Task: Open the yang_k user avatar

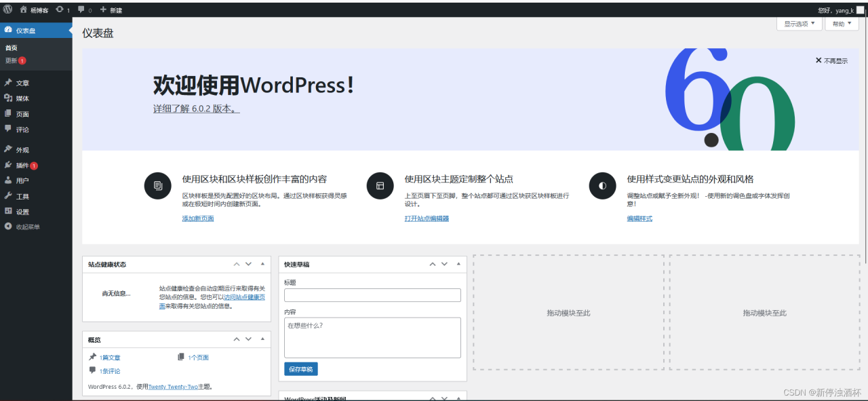Action: tap(861, 10)
